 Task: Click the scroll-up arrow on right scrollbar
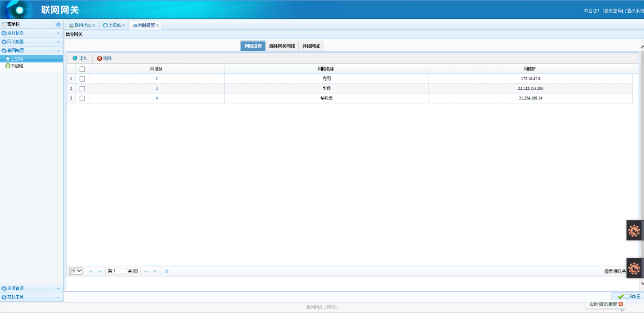(642, 47)
